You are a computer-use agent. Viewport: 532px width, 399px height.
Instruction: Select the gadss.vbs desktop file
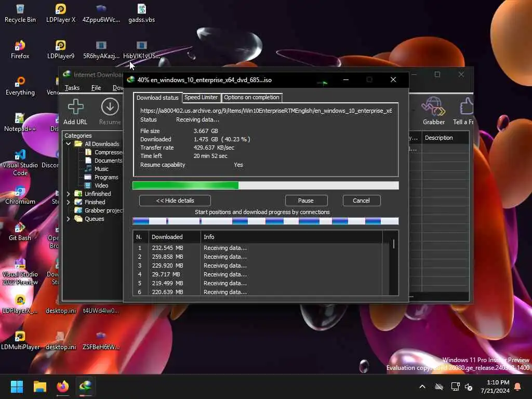(x=141, y=9)
